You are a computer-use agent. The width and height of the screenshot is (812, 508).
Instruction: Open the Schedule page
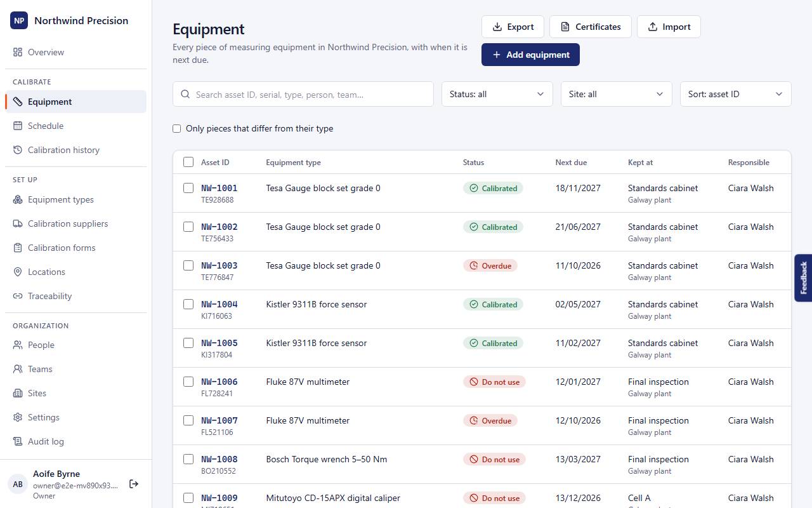coord(75,126)
